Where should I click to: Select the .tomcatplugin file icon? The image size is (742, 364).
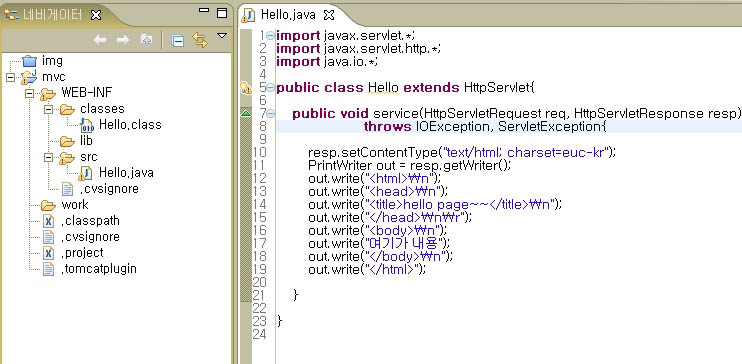48,269
